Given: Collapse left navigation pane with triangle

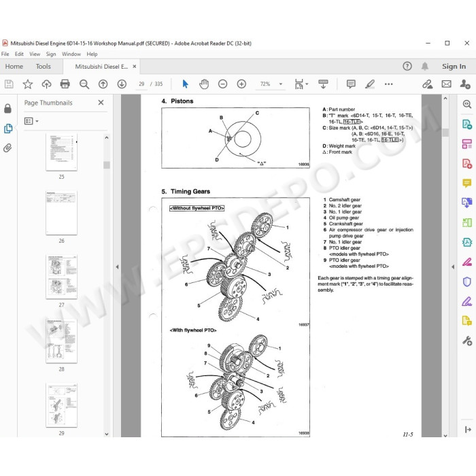Looking at the screenshot, I should coord(117,267).
